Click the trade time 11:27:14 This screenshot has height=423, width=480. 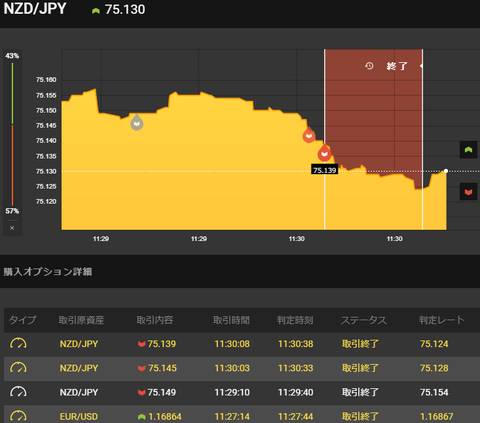tap(232, 417)
